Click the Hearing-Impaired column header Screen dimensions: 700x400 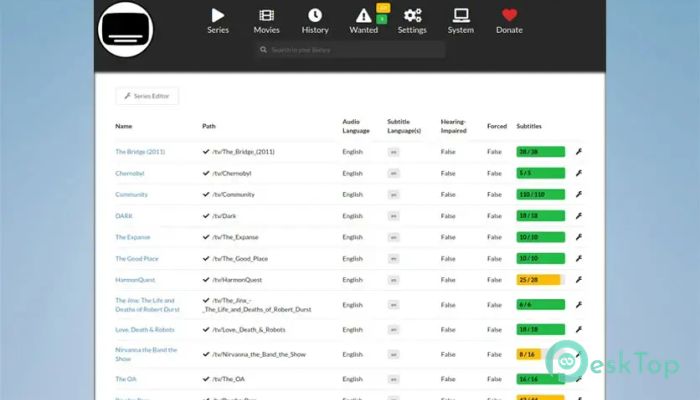[x=454, y=126]
